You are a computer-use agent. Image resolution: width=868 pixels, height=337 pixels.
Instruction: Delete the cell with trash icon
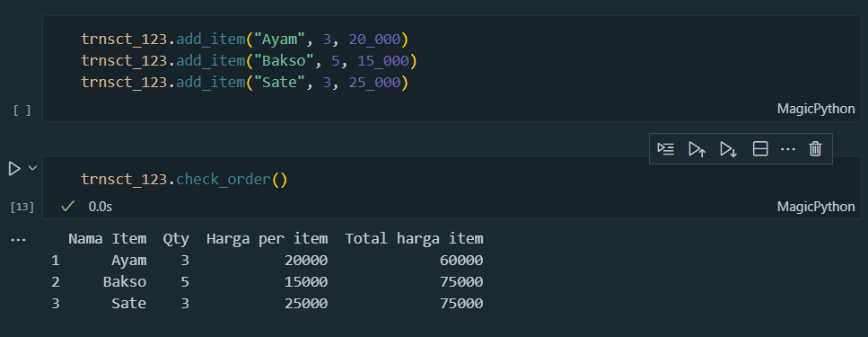(815, 148)
